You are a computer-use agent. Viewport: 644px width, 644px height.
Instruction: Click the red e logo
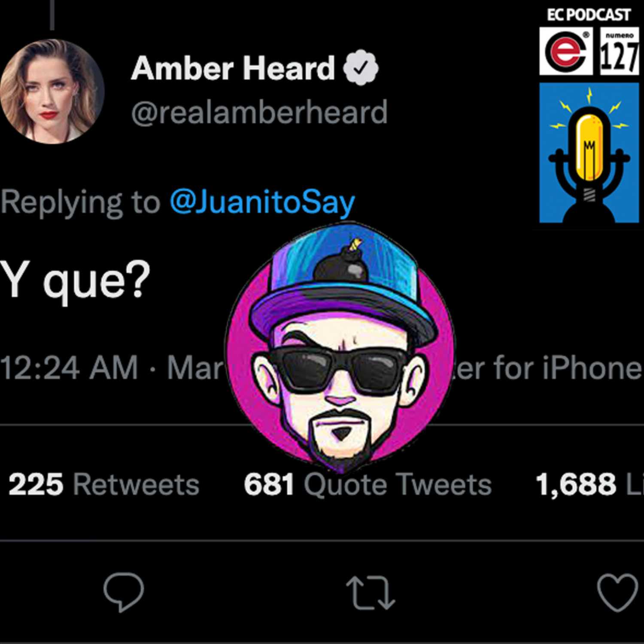coord(566,52)
